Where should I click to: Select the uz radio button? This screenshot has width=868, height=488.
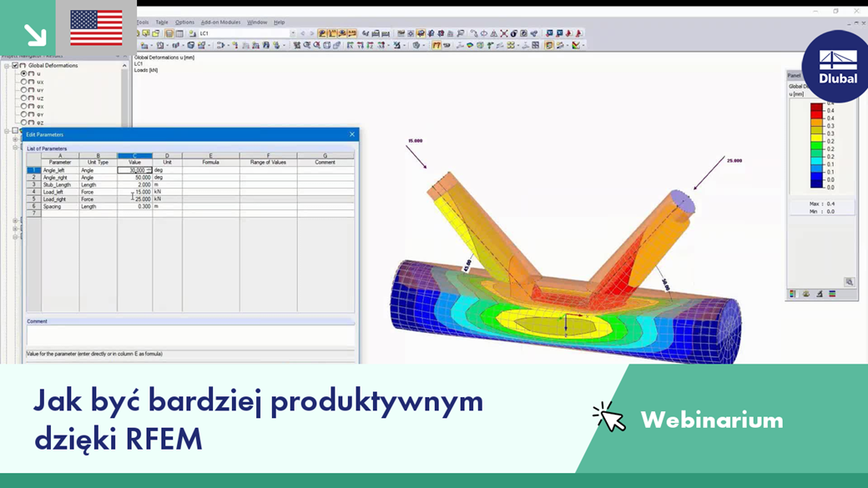(x=24, y=98)
